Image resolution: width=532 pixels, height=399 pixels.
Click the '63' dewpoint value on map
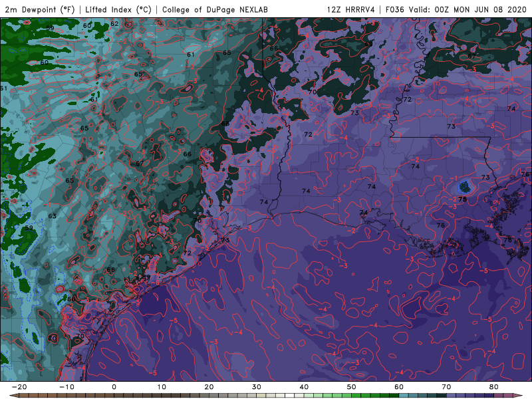click(x=53, y=216)
